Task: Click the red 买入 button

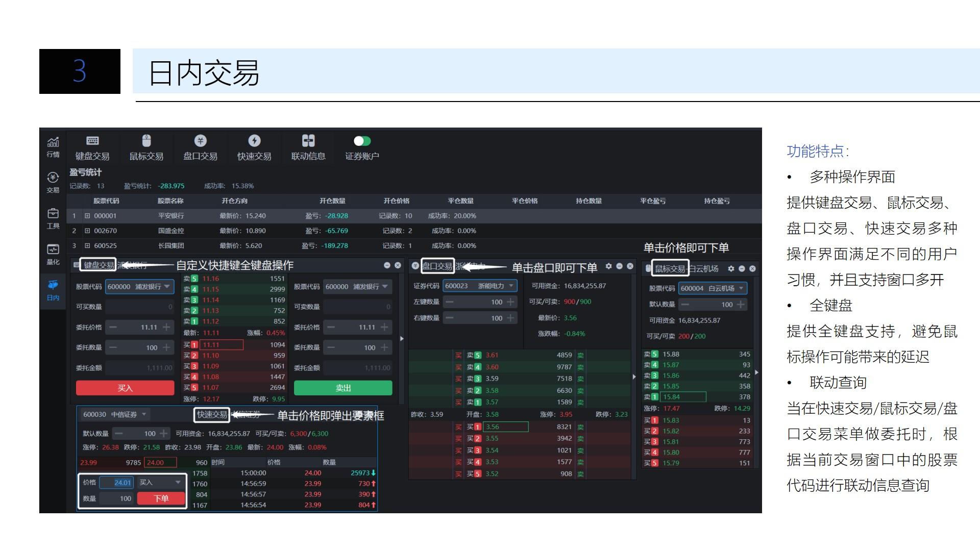Action: click(x=124, y=388)
